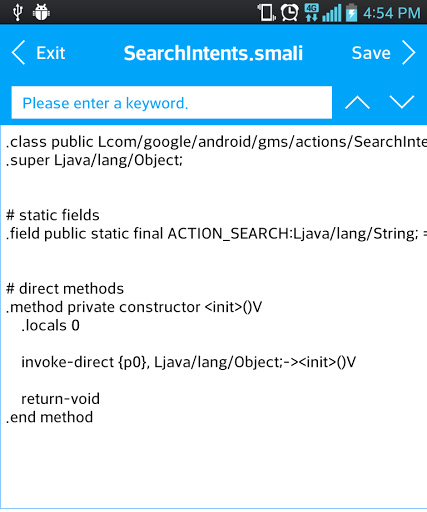Focus the keyword search field

point(172,102)
